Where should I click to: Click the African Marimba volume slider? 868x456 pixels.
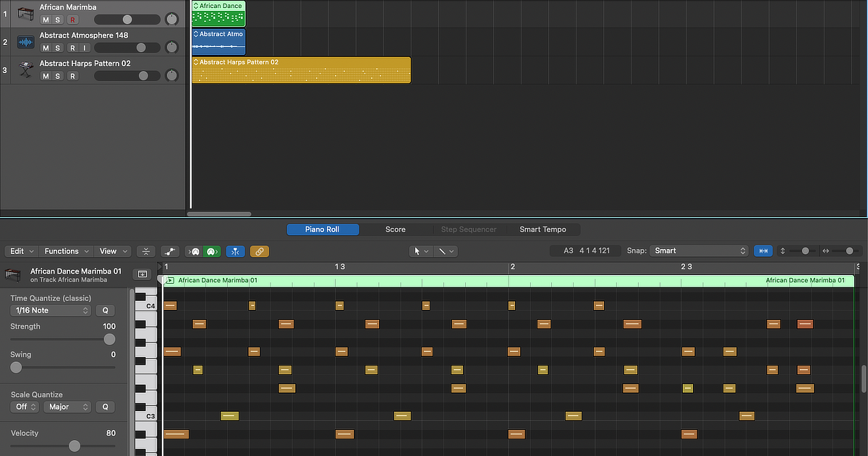point(127,20)
